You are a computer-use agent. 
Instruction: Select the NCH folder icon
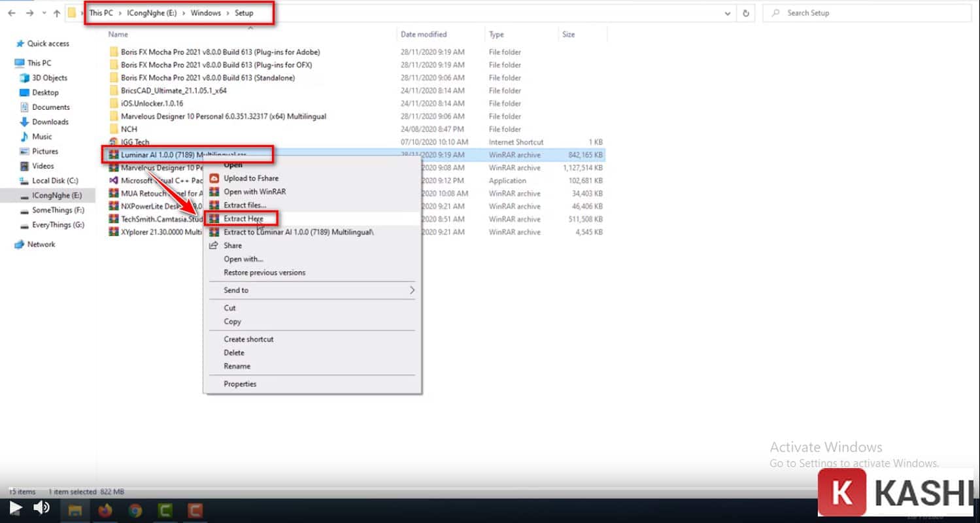pos(114,129)
